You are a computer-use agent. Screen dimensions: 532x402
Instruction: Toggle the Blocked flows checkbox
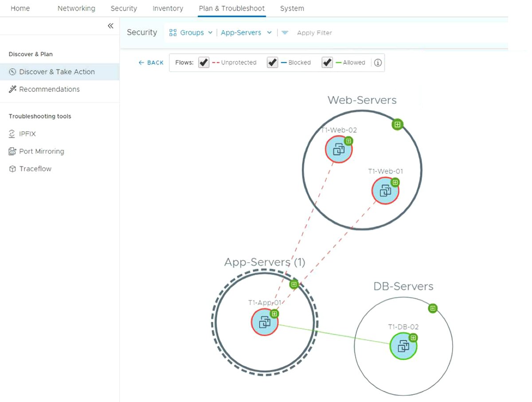[272, 63]
